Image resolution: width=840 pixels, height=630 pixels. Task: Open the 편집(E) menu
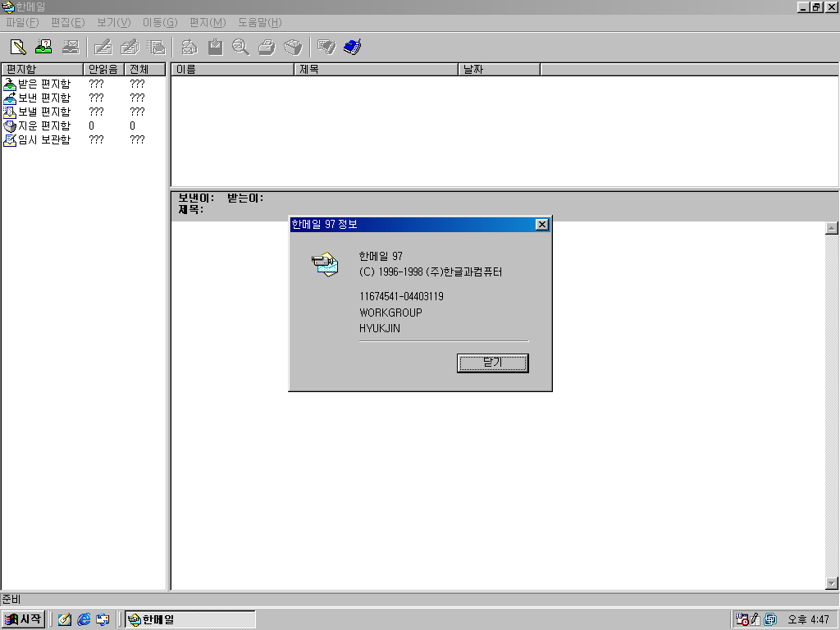tap(67, 22)
